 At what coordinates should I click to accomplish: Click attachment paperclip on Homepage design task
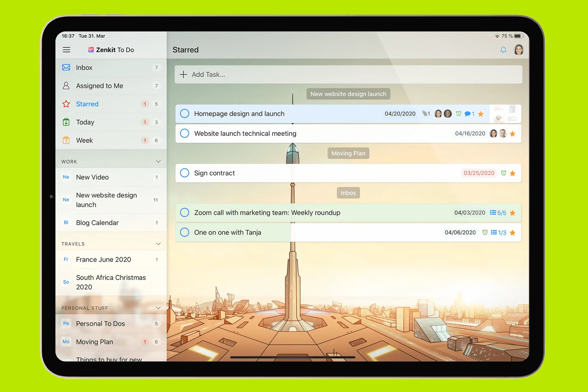click(424, 114)
